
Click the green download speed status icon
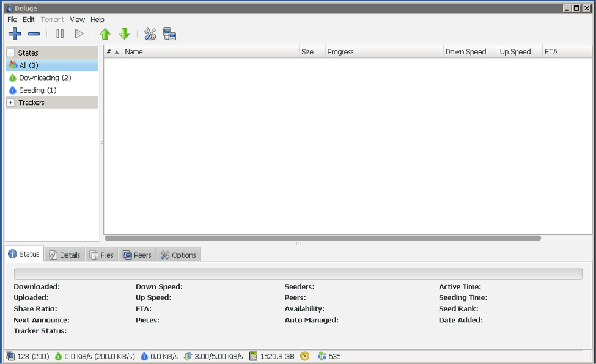pos(58,357)
